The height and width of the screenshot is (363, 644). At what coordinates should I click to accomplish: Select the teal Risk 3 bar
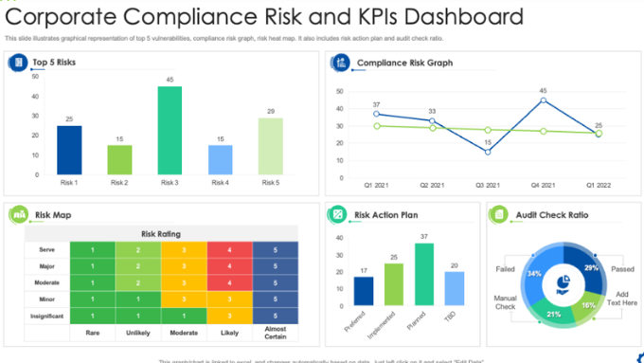click(x=170, y=130)
